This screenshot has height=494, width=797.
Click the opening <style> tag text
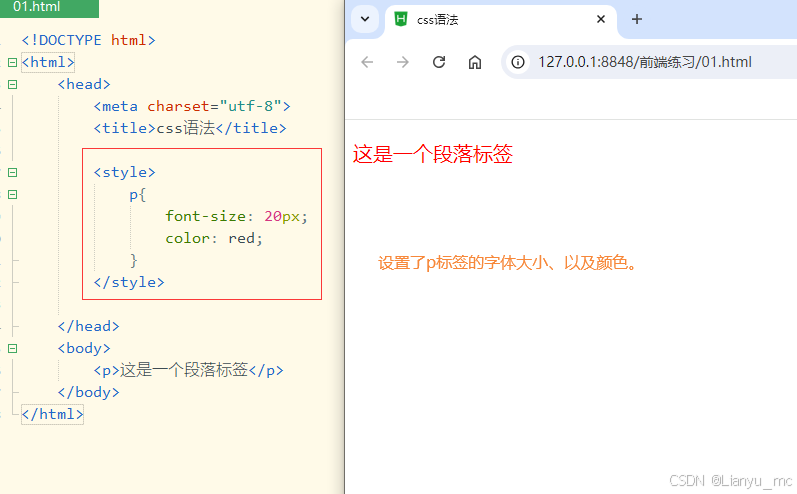click(125, 173)
